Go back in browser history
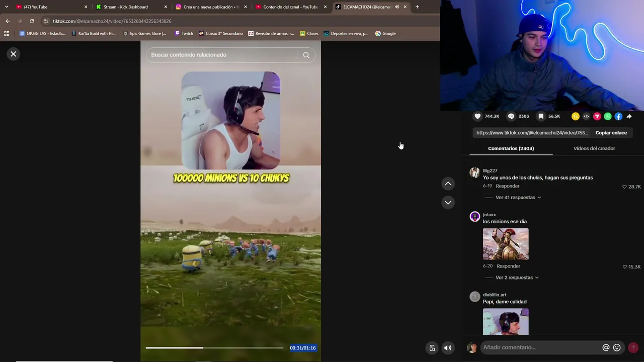644x362 pixels. coord(8,21)
